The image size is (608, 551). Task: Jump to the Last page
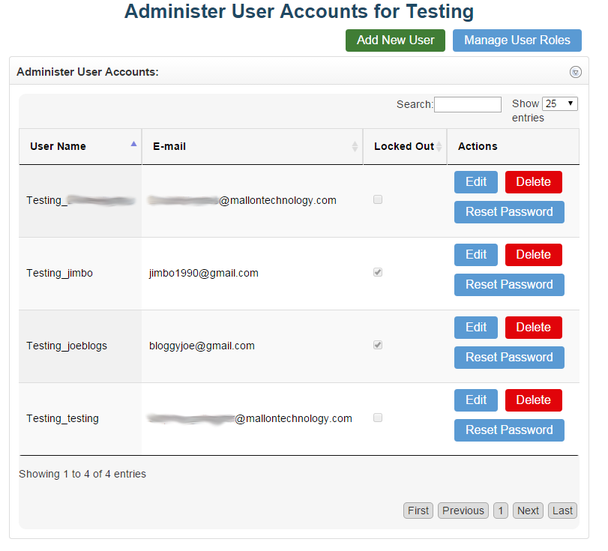point(563,511)
